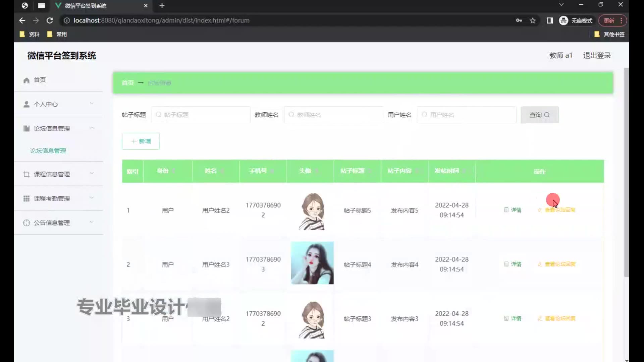
Task: Click the 新增 add button
Action: tap(141, 141)
